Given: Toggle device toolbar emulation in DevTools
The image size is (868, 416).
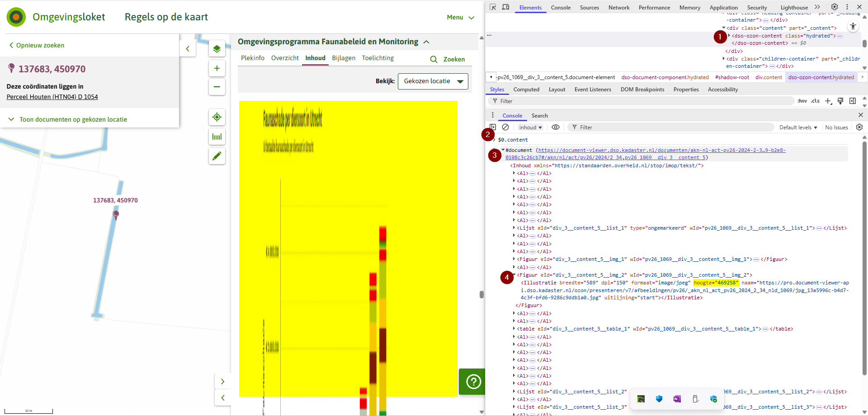Looking at the screenshot, I should [x=505, y=7].
